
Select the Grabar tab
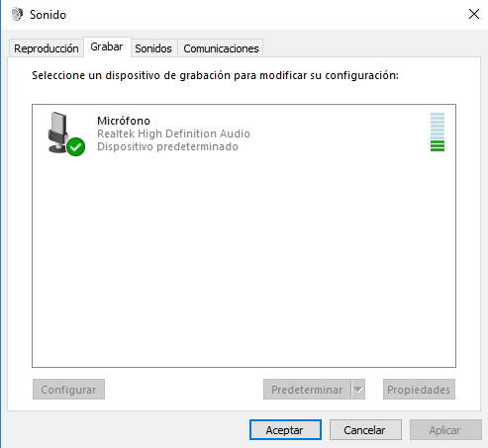click(107, 46)
